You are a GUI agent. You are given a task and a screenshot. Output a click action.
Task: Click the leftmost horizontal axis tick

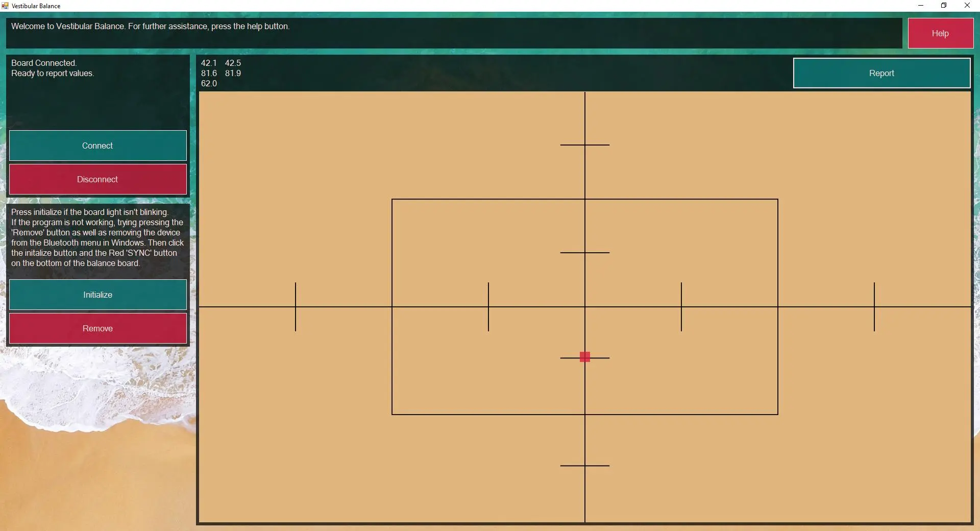(x=296, y=307)
